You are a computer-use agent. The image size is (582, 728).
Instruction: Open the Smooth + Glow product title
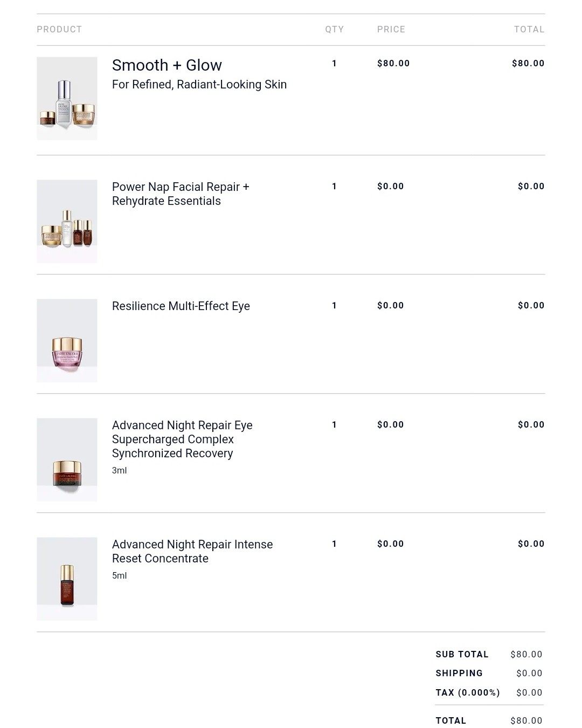click(167, 65)
